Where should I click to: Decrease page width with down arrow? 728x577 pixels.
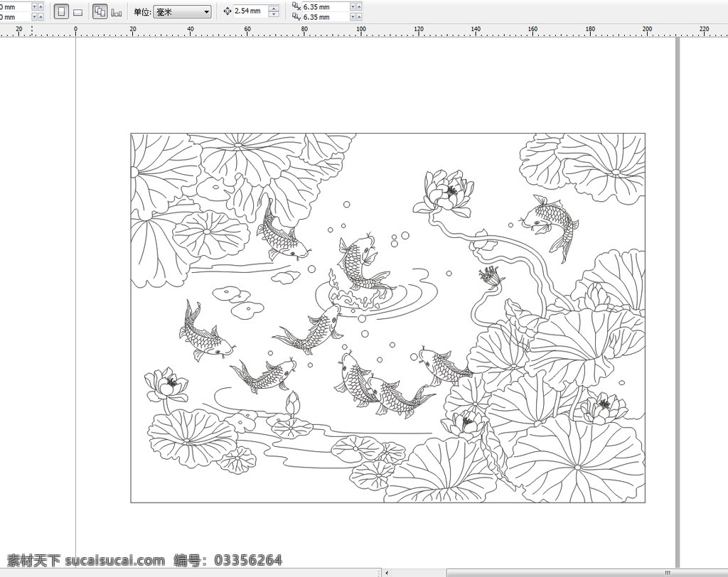(34, 7)
